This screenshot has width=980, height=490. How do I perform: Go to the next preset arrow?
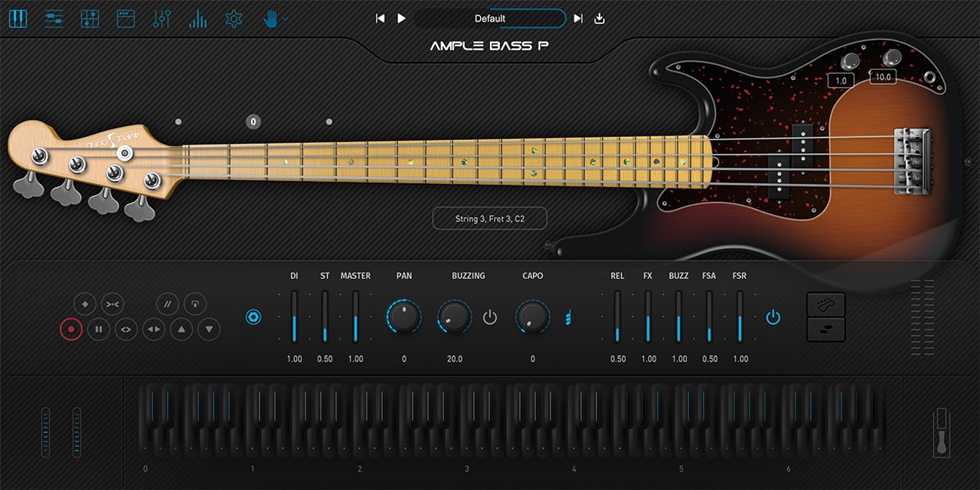click(x=577, y=18)
